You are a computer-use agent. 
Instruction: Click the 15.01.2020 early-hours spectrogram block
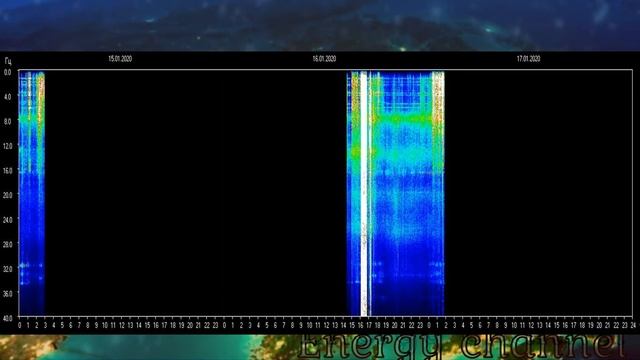[x=31, y=193]
